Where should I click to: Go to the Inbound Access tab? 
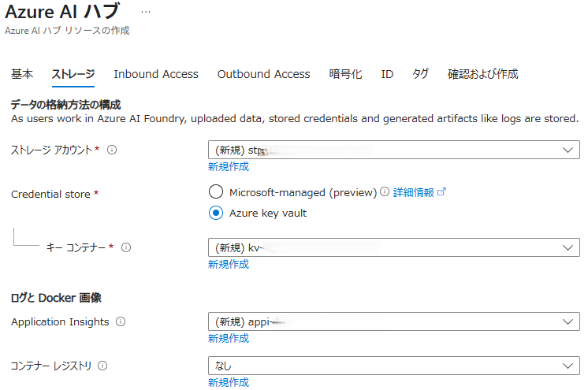point(156,74)
